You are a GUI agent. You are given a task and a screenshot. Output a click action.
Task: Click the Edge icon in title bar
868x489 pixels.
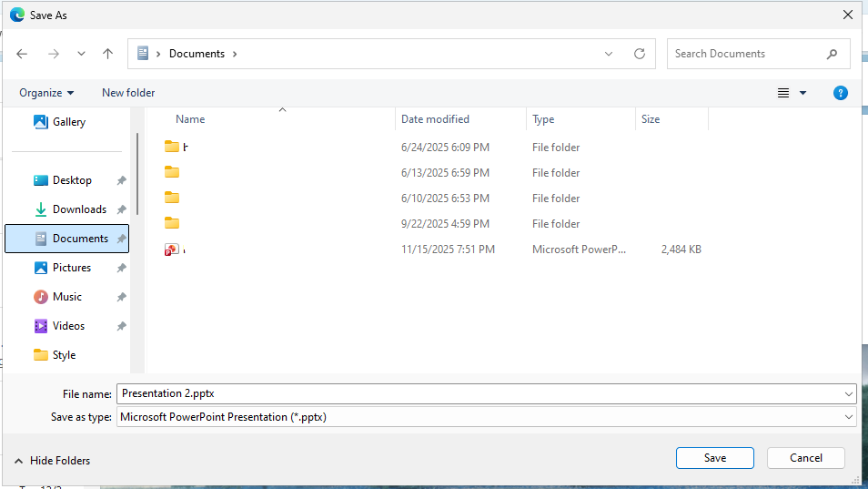coord(17,15)
